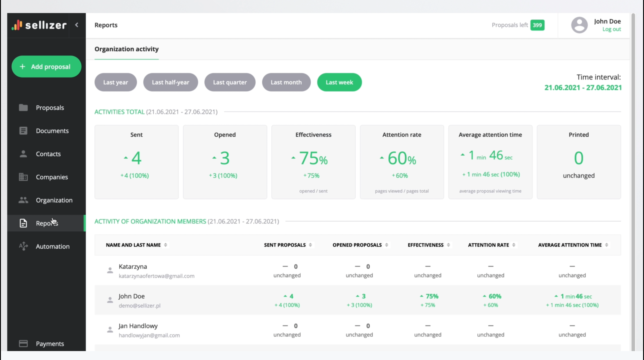
Task: Click the Automation icon in the sidebar
Action: [23, 246]
